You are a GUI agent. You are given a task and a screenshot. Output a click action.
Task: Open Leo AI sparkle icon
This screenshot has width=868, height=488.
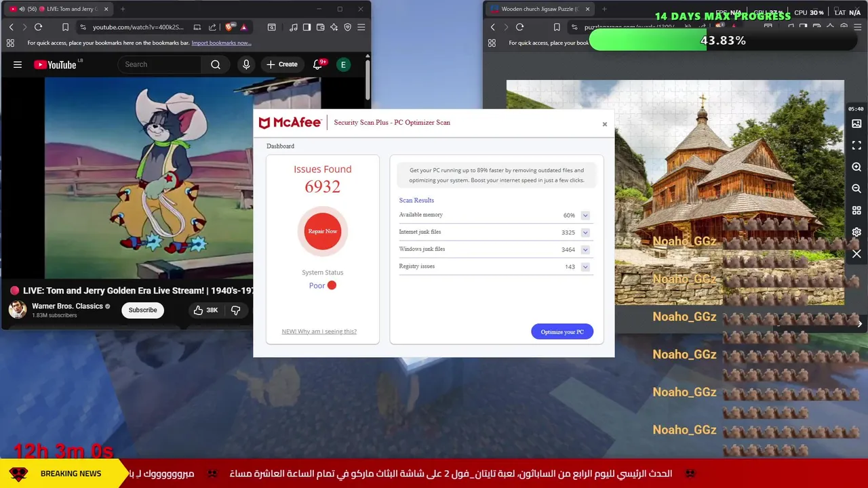pos(334,27)
